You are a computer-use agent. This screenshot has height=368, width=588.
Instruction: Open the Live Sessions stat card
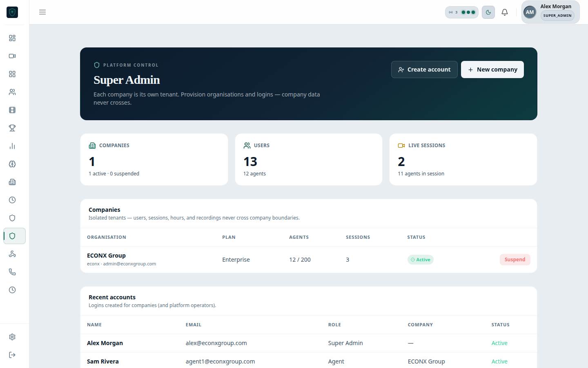[463, 159]
